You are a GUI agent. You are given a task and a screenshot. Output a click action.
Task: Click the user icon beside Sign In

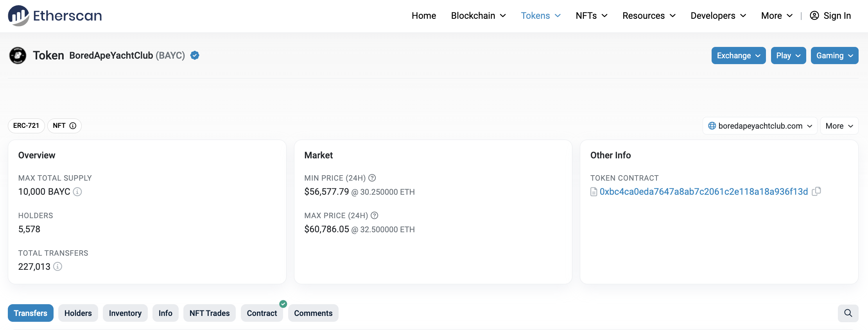[x=814, y=16]
